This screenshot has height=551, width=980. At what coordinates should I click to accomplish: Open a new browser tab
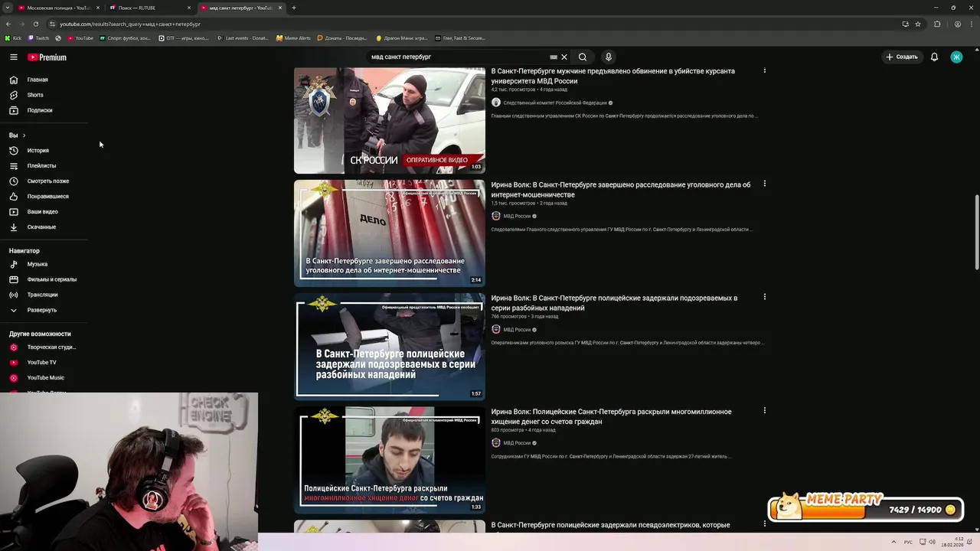click(x=294, y=8)
